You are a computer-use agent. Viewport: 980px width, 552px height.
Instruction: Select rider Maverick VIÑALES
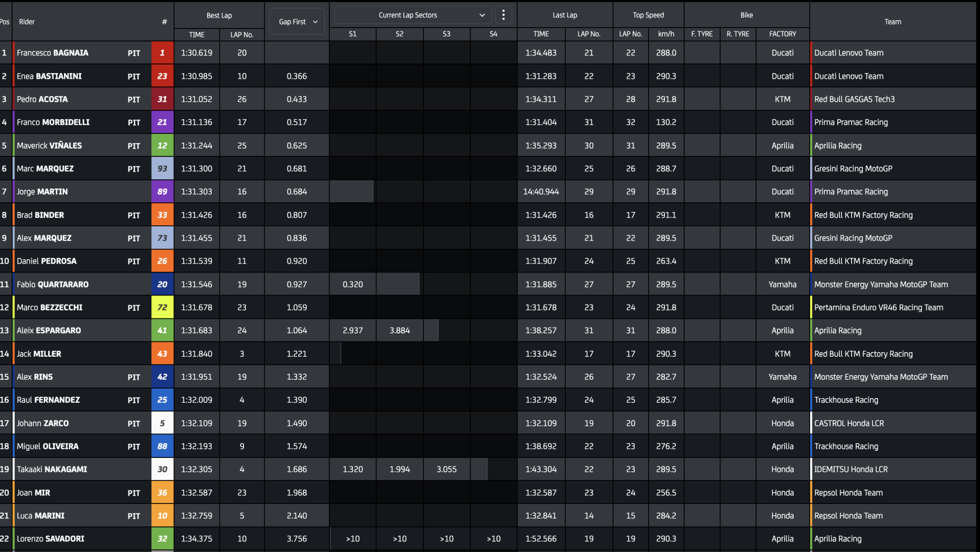[x=49, y=146]
